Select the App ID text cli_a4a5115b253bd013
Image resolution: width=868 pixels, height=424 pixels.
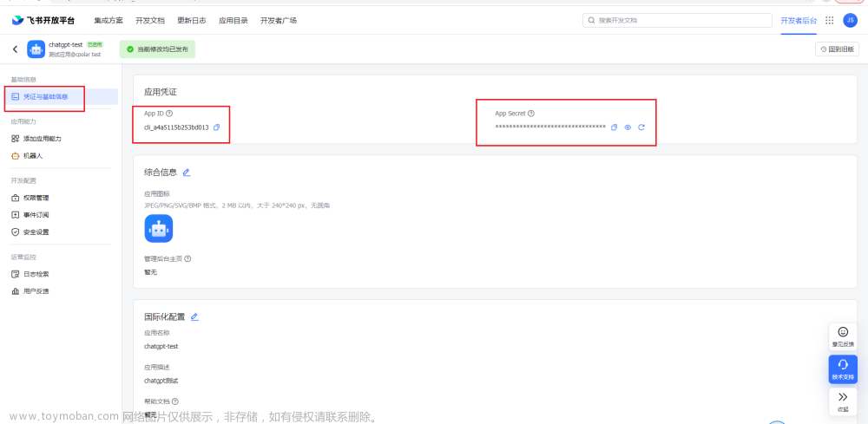tap(176, 127)
